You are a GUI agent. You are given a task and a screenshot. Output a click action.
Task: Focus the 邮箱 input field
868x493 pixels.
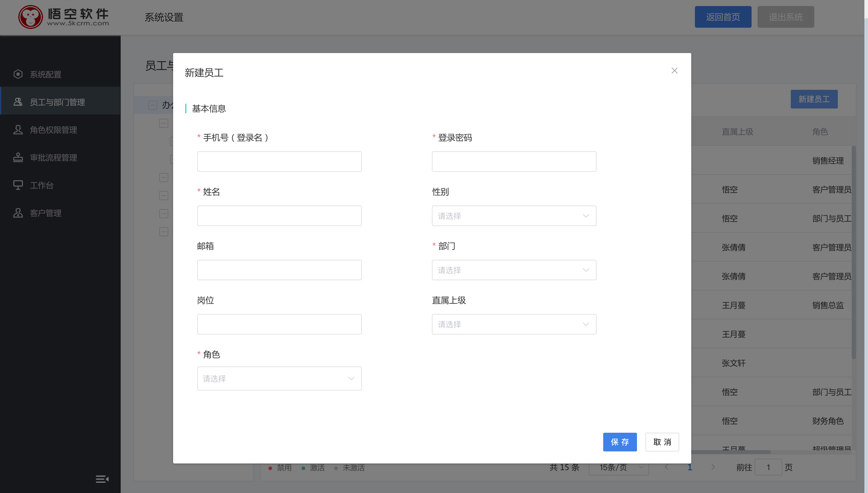point(279,270)
